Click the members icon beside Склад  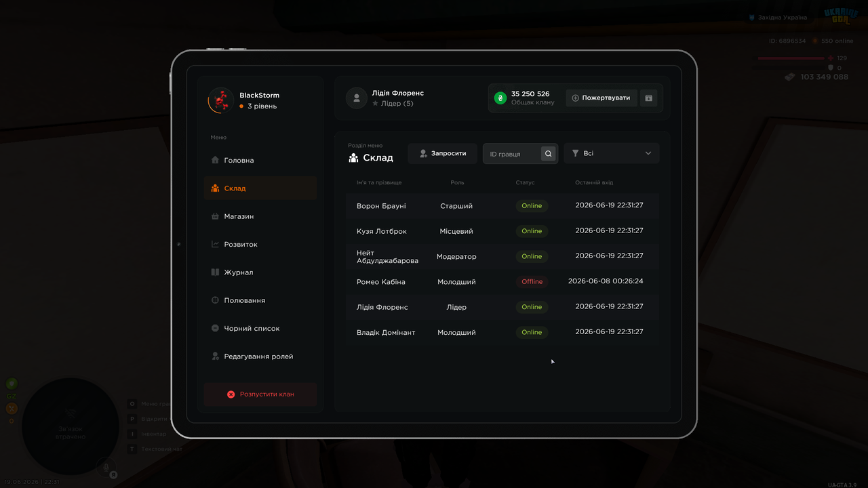click(215, 188)
